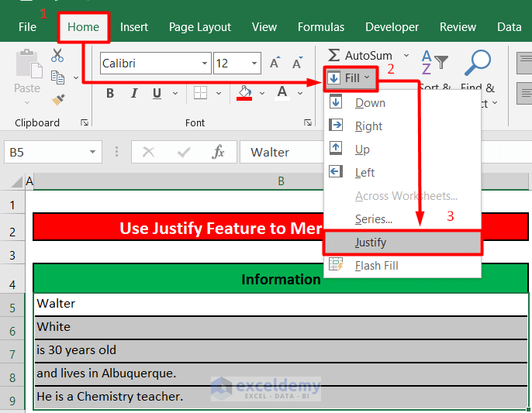Select cell 'and lives in Albuquerque.'
The height and width of the screenshot is (413, 532).
281,374
